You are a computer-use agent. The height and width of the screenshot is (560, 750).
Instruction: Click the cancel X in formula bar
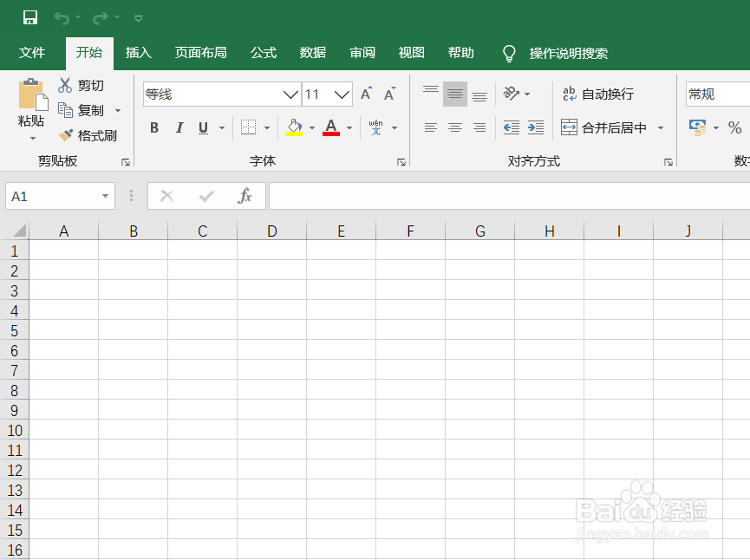[x=167, y=196]
